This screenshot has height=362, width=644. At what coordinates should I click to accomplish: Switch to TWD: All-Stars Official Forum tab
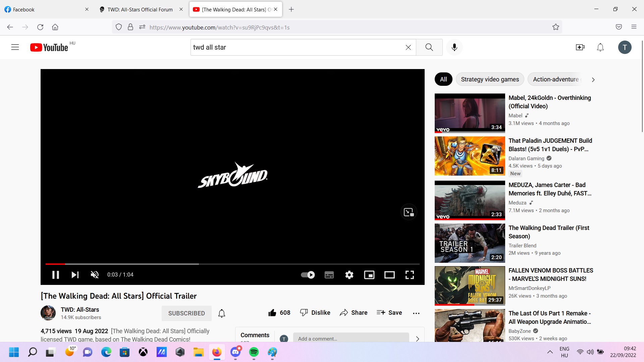click(140, 9)
